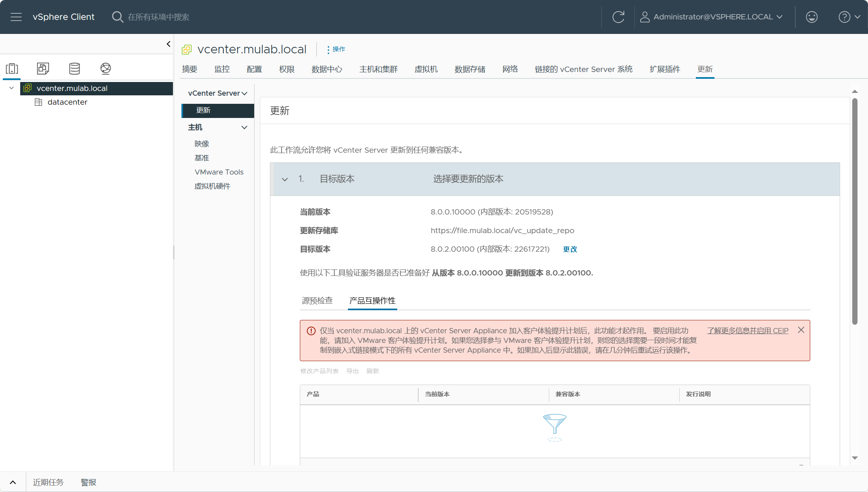Switch to the 配置 tab

tap(254, 69)
